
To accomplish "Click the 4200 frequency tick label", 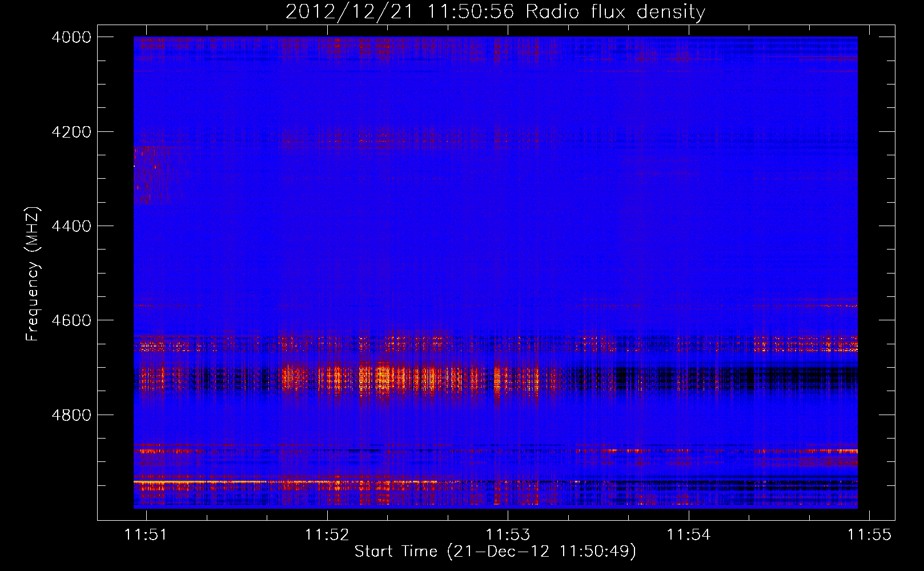I will click(x=71, y=132).
